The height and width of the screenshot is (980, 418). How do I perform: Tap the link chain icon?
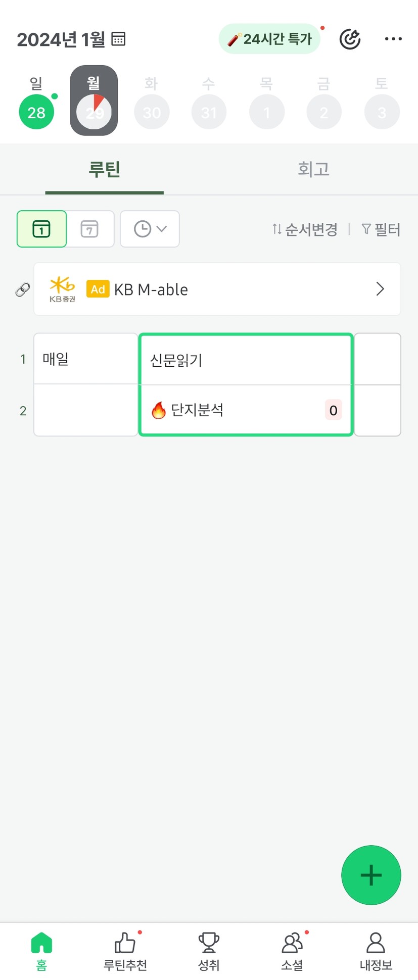coord(23,289)
